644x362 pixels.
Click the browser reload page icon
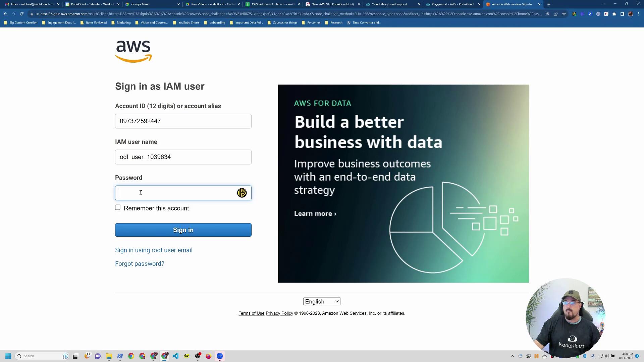[x=21, y=14]
